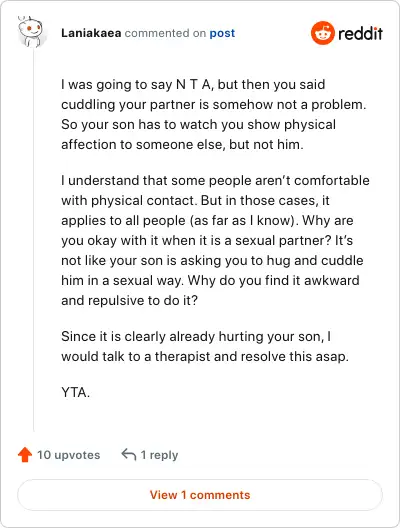400x528 pixels.
Task: Click the orange Reddit Snoo logo
Action: click(x=323, y=33)
